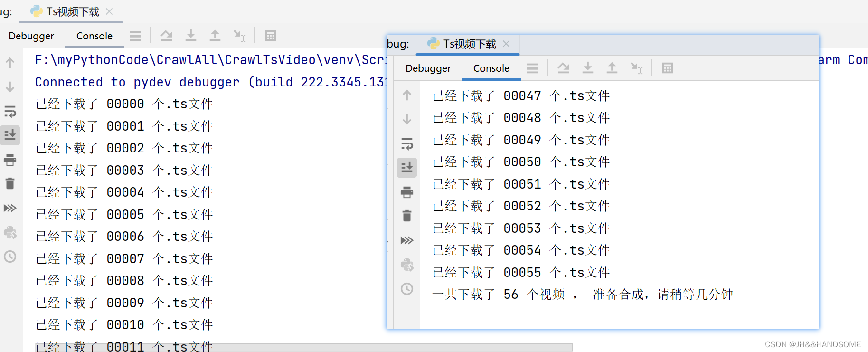
Task: Toggle Soft-Wrap in left window sidebar
Action: coord(10,112)
